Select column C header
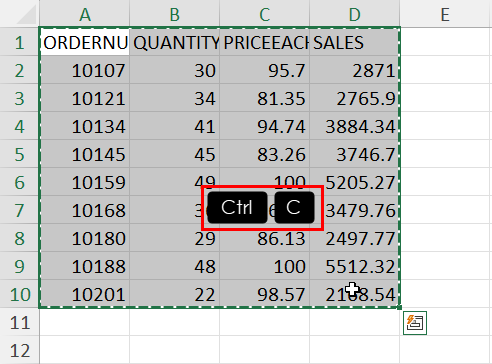Image resolution: width=492 pixels, height=364 pixels. (x=265, y=13)
